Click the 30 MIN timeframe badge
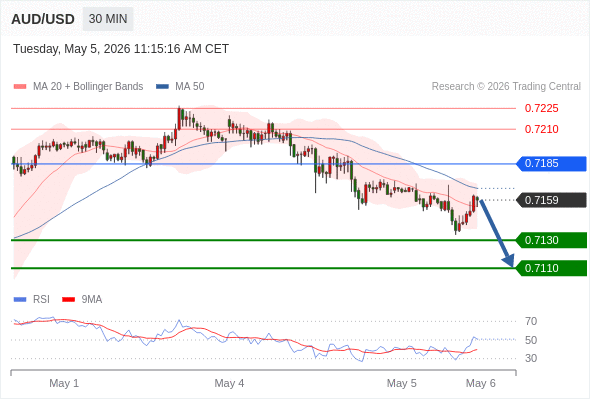This screenshot has width=590, height=400. 108,19
